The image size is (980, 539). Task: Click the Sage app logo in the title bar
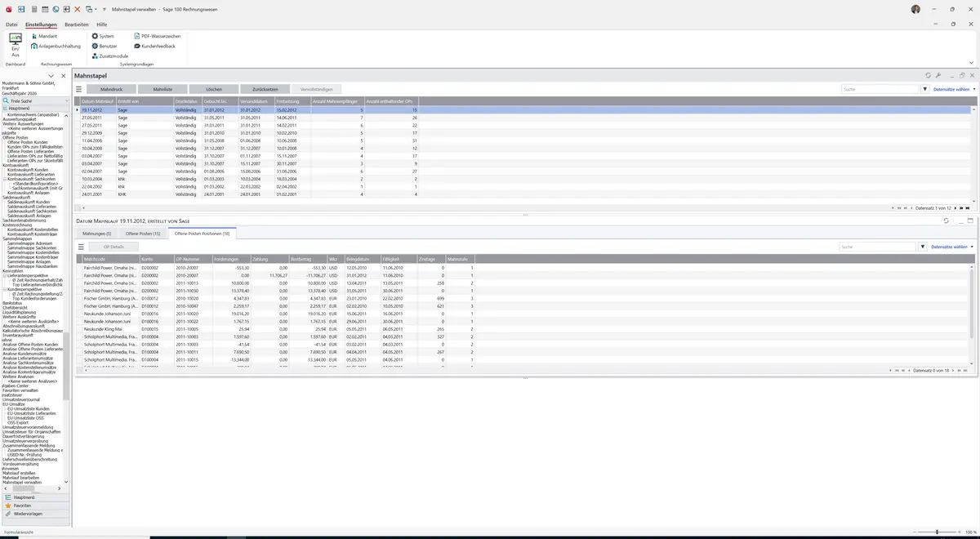[x=8, y=9]
